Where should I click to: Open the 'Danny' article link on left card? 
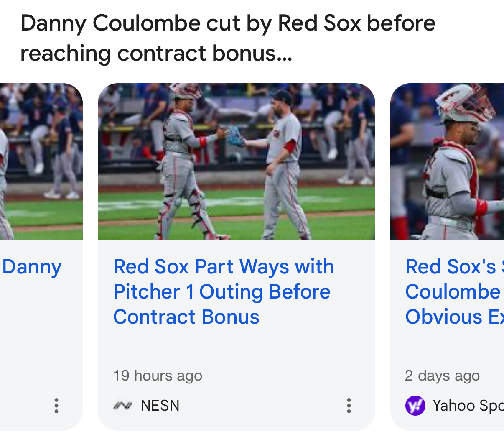(32, 267)
